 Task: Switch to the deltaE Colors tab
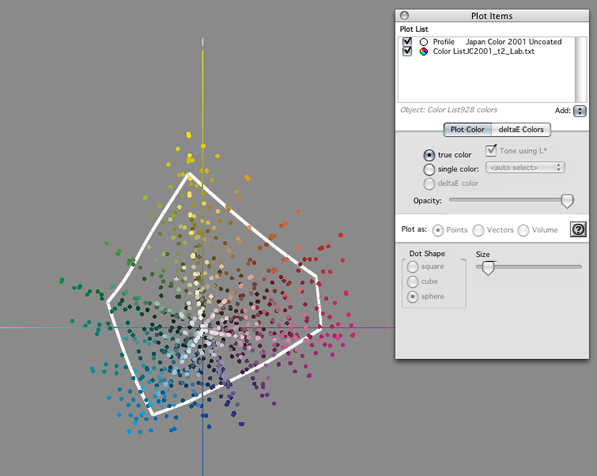[521, 129]
